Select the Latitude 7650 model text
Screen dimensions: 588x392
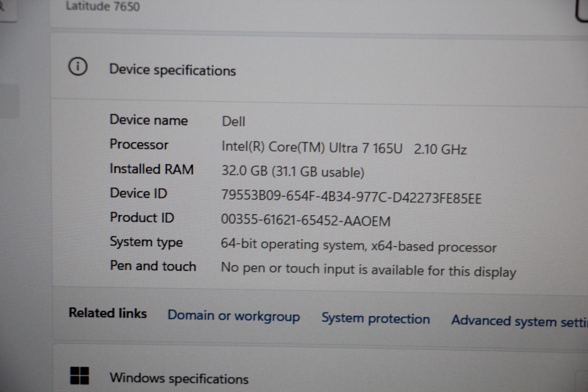pyautogui.click(x=103, y=6)
